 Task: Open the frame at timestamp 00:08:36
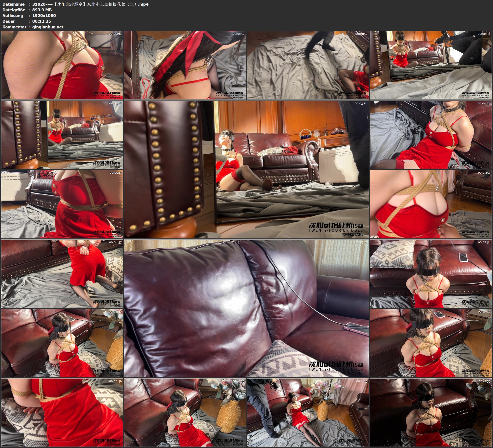click(x=62, y=343)
